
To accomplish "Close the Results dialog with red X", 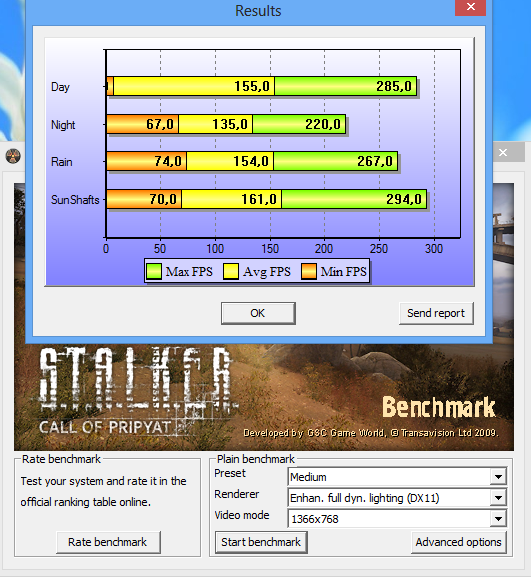I will 470,7.
